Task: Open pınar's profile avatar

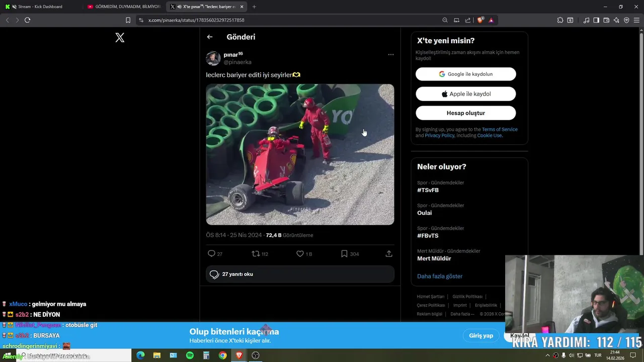Action: click(213, 58)
